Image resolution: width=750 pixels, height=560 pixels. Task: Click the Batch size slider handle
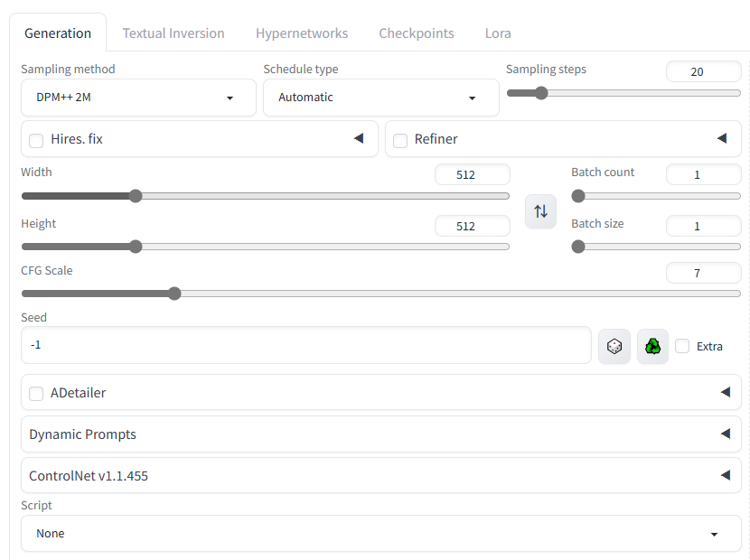tap(578, 247)
